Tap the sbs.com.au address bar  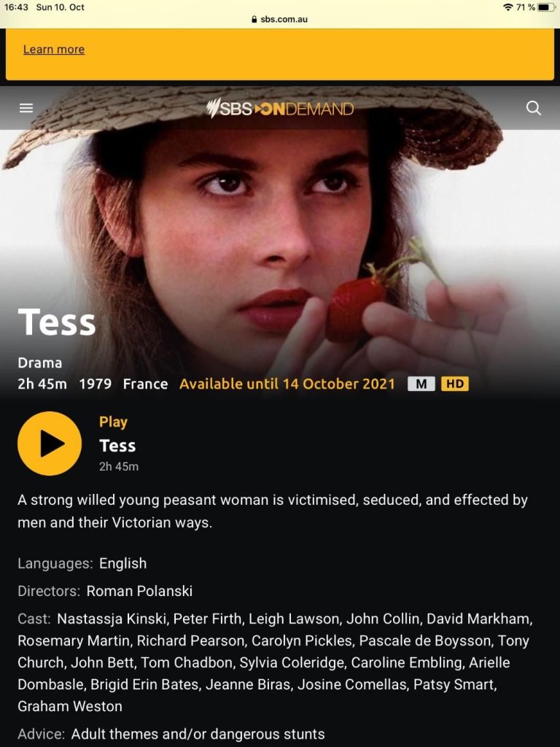pyautogui.click(x=280, y=20)
